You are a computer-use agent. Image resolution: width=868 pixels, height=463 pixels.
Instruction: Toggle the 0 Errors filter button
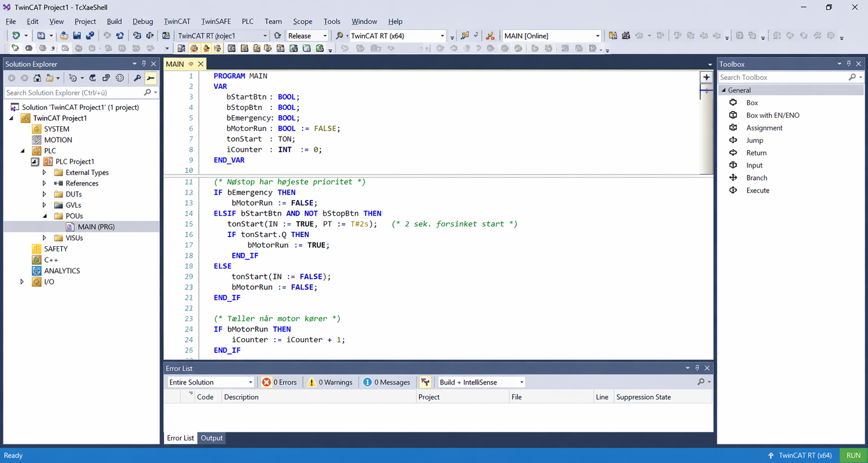[280, 382]
